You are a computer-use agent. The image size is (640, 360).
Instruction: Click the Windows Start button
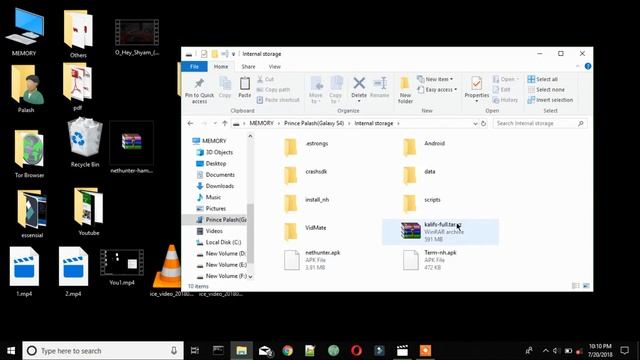[11, 351]
